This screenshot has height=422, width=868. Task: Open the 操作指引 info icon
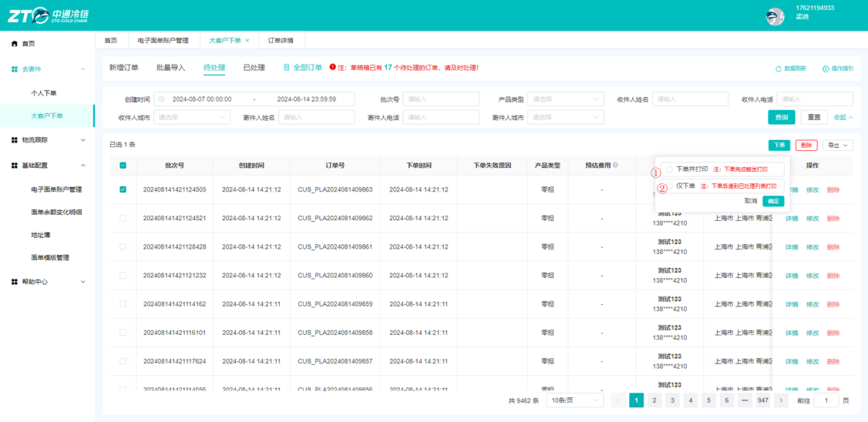(x=826, y=69)
